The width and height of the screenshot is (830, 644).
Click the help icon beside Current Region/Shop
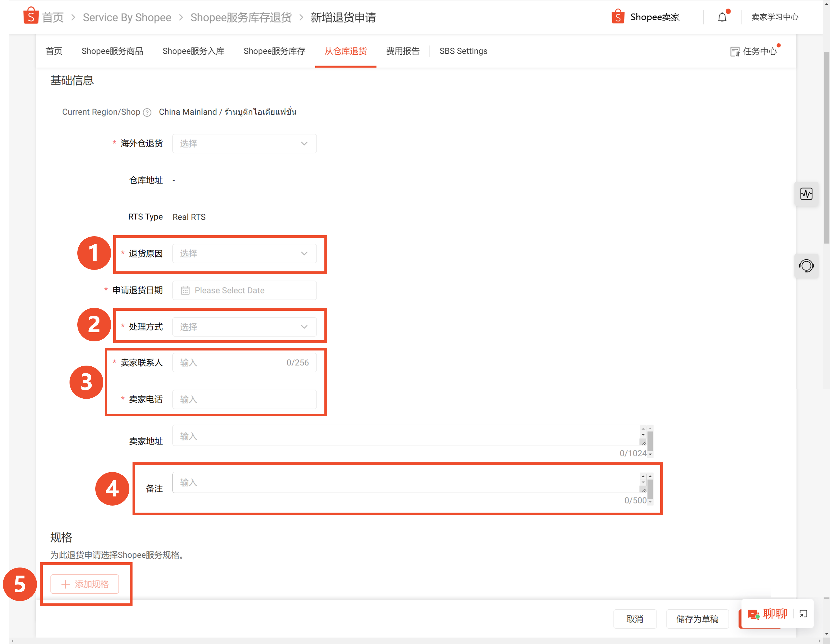(147, 112)
